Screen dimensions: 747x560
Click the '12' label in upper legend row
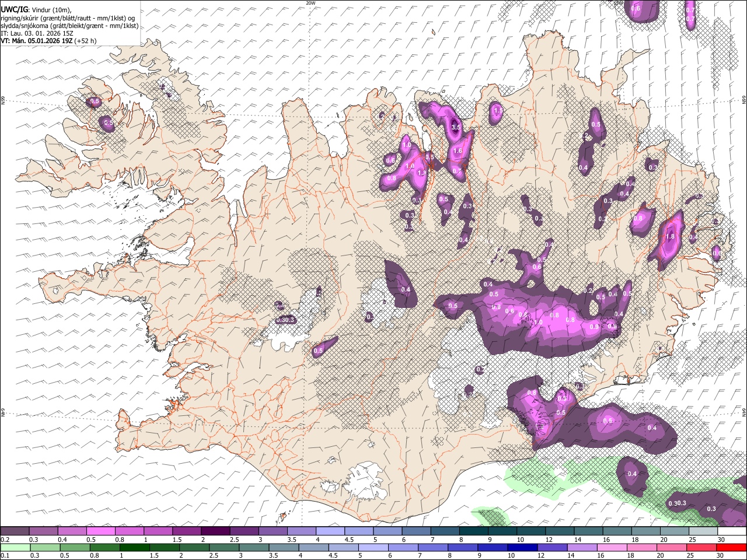[x=549, y=540]
